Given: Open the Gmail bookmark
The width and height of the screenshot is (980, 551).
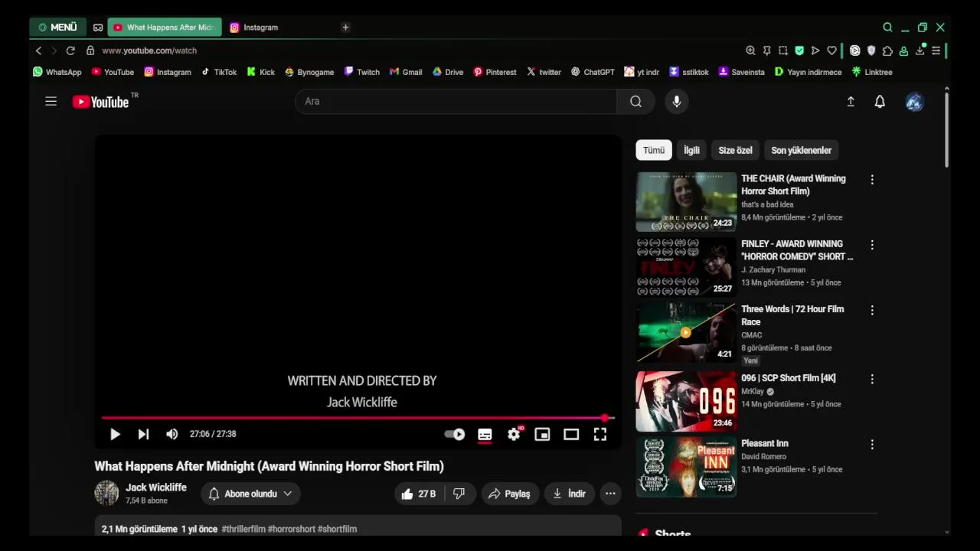Looking at the screenshot, I should (406, 72).
